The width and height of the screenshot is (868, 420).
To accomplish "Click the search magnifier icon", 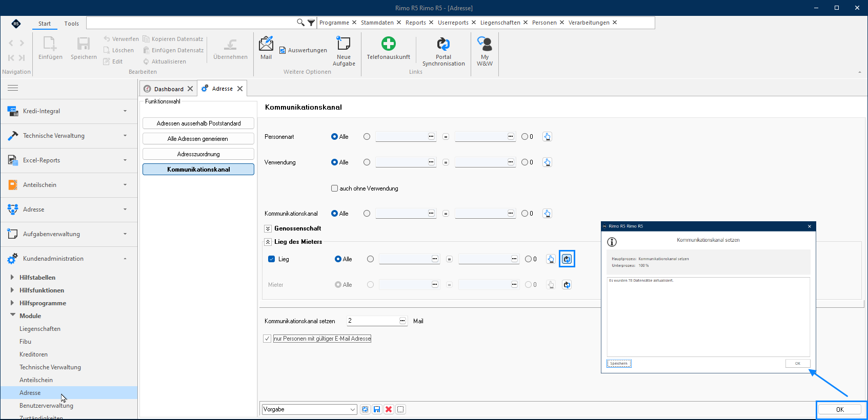I will [300, 23].
